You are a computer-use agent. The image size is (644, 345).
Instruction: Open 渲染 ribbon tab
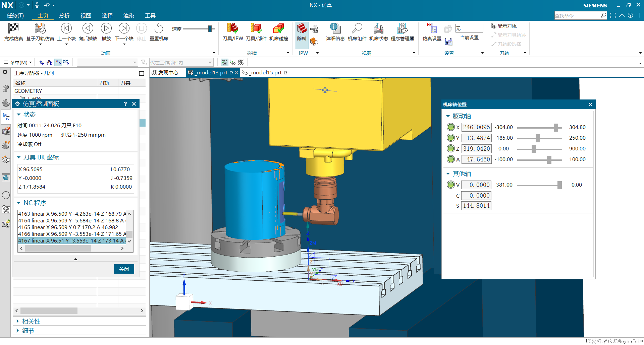[129, 15]
